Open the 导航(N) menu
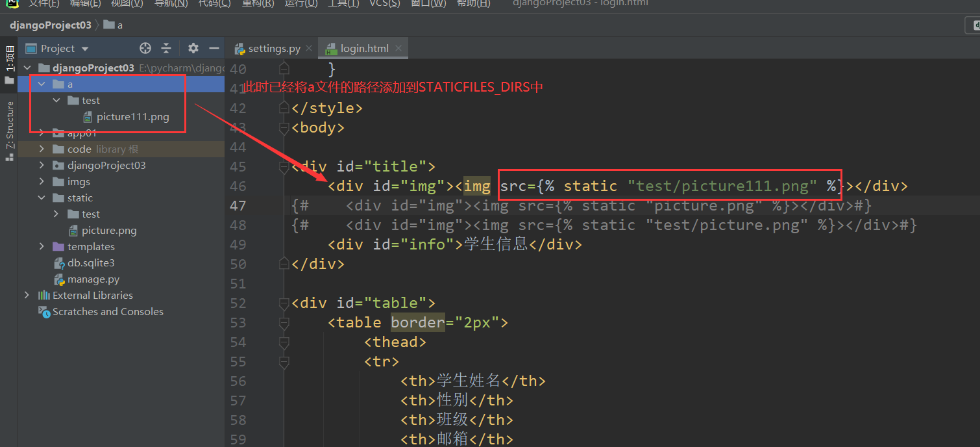The height and width of the screenshot is (447, 980). (171, 3)
